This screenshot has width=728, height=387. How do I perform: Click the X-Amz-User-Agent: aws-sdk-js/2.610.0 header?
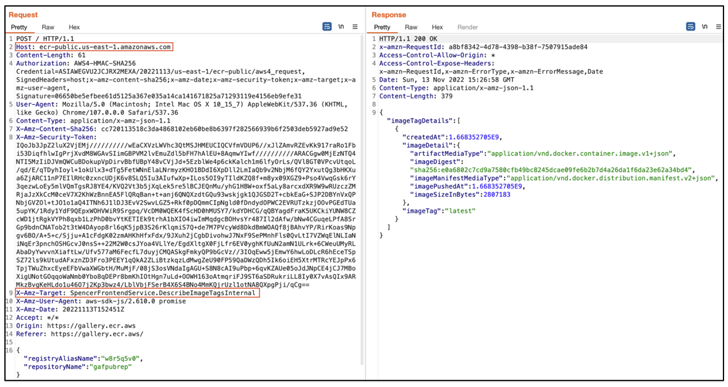click(101, 301)
